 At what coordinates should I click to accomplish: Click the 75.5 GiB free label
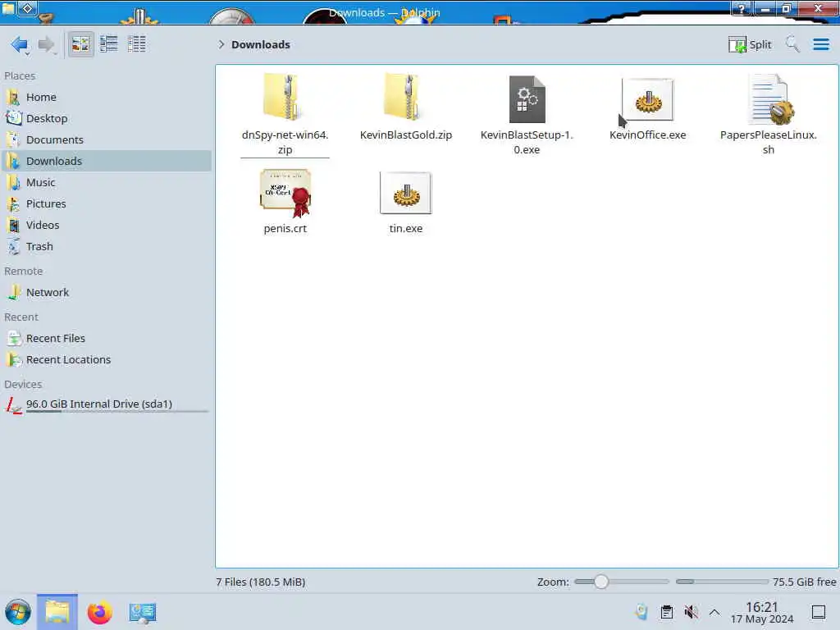click(804, 582)
